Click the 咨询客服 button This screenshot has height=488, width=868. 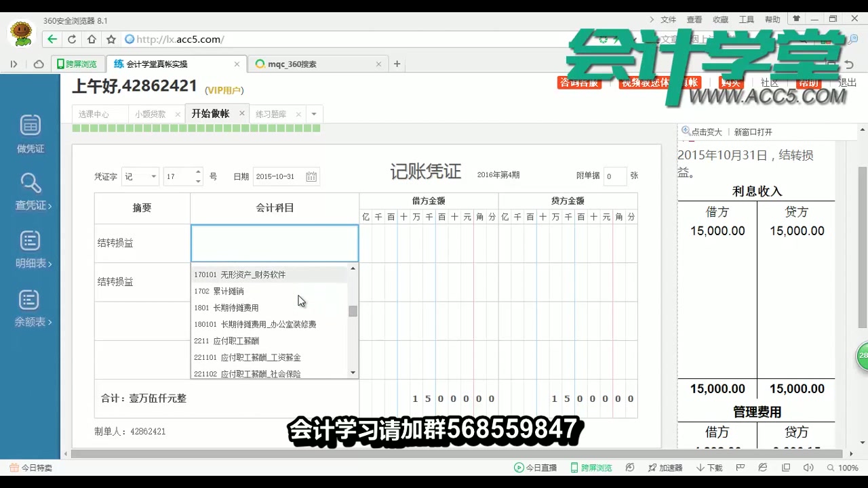tap(578, 83)
